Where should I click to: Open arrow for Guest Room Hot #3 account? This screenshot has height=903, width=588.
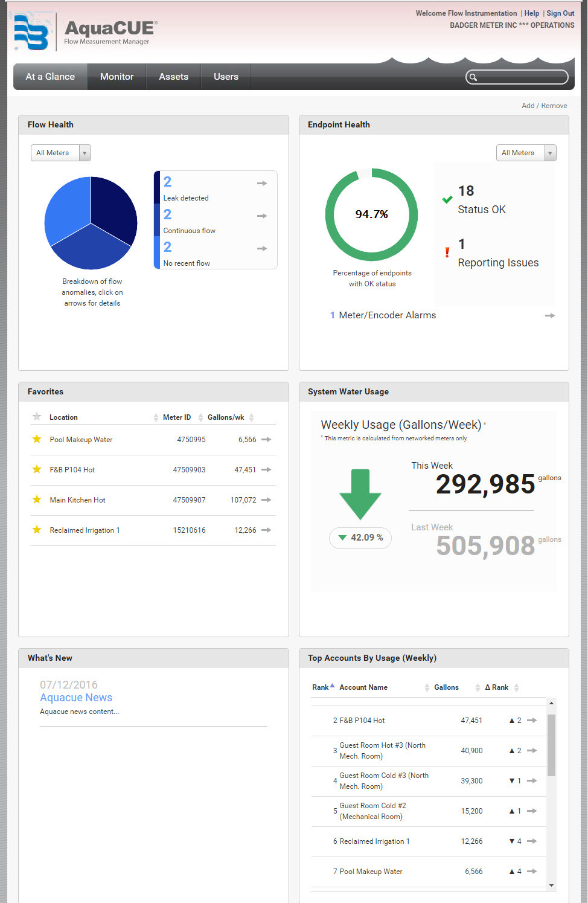coord(532,750)
